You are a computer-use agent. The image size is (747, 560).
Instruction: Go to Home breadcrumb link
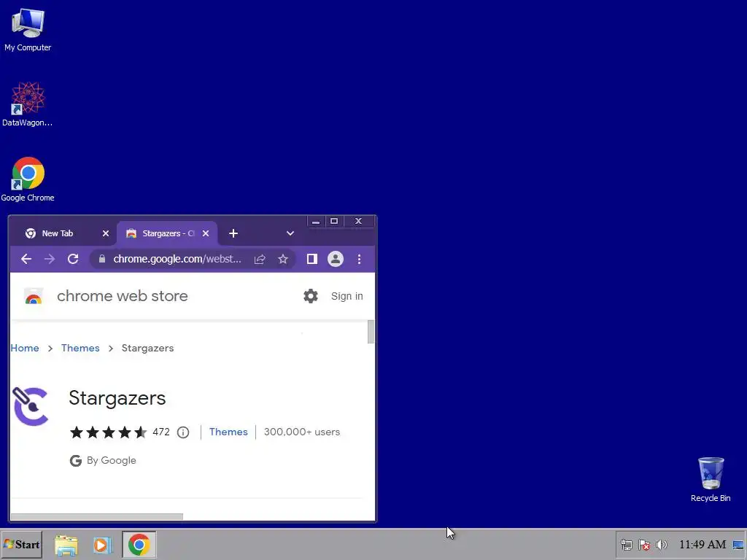25,348
